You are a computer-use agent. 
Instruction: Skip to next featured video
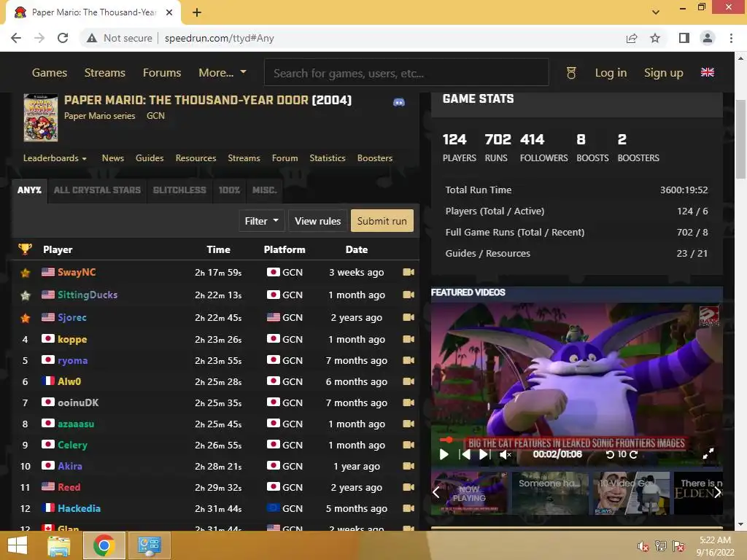(x=484, y=454)
